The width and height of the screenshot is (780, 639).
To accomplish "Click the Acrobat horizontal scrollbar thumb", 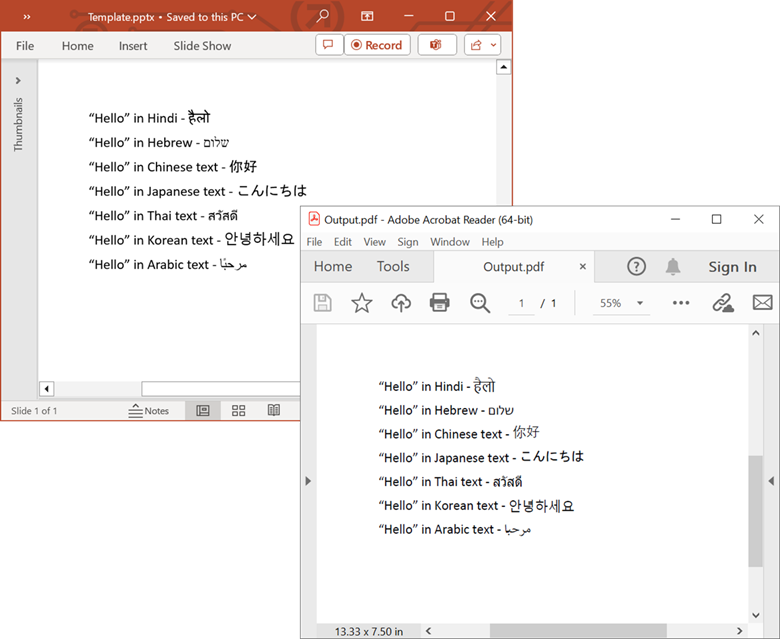I will (578, 631).
